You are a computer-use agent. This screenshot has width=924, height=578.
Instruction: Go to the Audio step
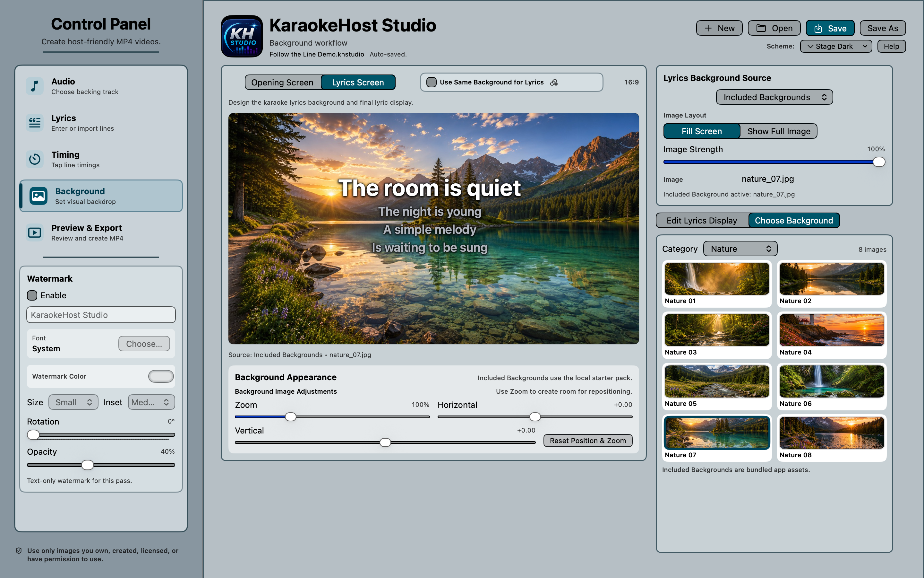click(x=101, y=86)
